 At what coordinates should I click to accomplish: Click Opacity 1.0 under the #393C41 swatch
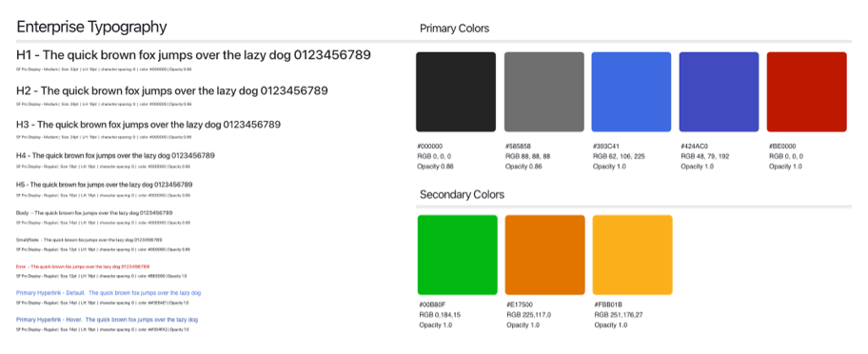609,167
